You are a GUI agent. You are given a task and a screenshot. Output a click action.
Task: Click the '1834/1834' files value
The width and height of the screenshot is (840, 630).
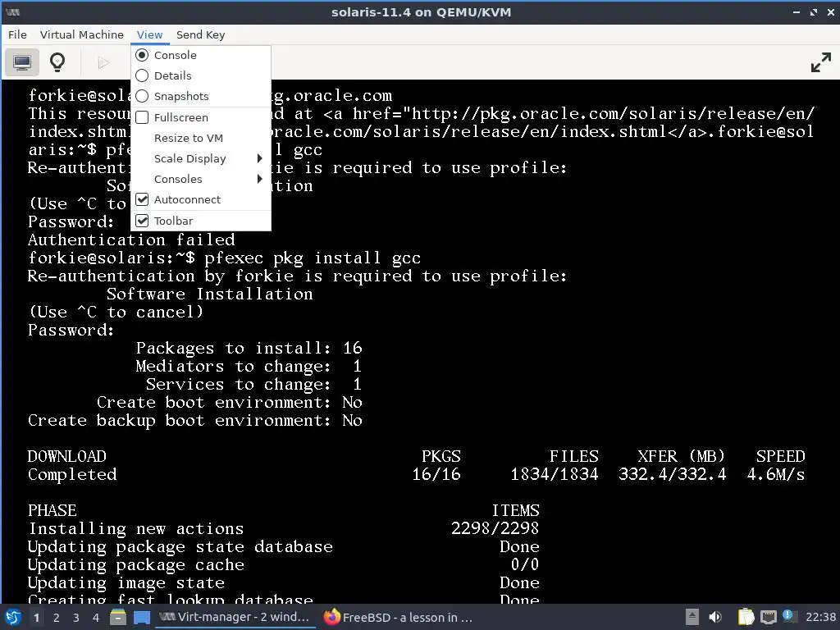click(x=554, y=474)
